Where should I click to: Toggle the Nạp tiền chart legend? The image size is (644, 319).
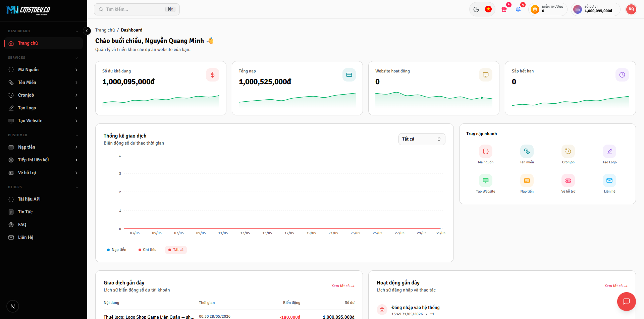116,250
